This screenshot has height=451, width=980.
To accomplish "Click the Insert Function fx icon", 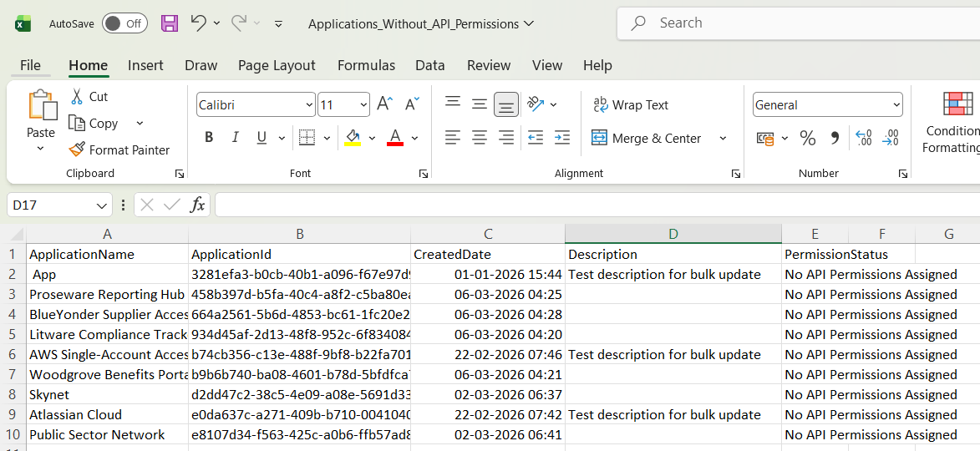I will 197,205.
